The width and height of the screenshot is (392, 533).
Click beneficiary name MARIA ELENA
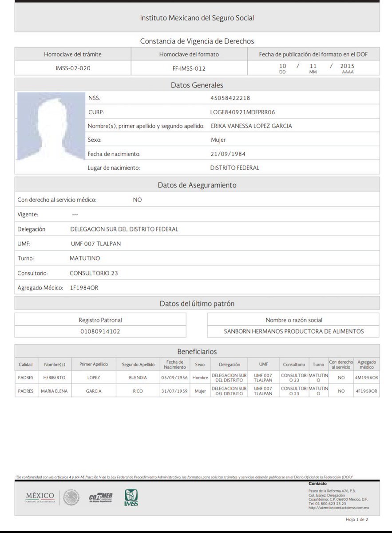(x=55, y=391)
